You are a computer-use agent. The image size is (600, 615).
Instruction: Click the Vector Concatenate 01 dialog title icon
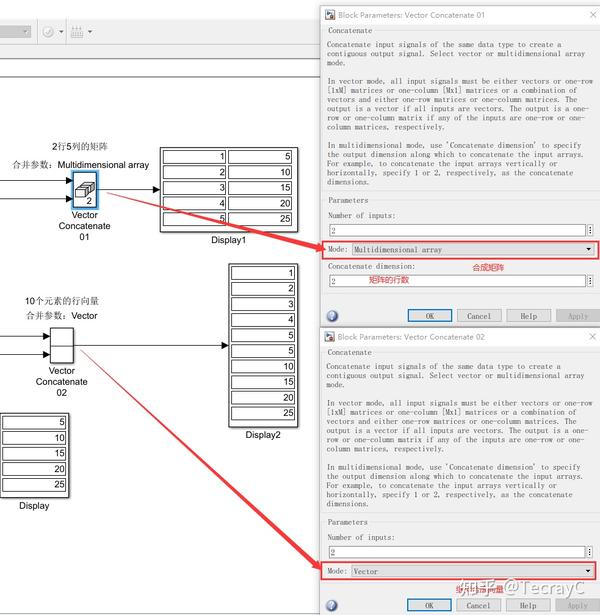[330, 15]
